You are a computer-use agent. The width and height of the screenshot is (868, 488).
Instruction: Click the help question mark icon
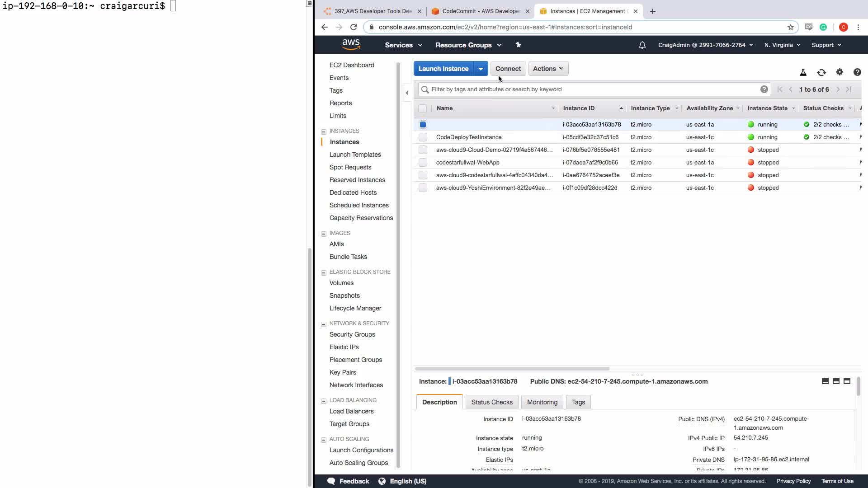click(x=857, y=72)
